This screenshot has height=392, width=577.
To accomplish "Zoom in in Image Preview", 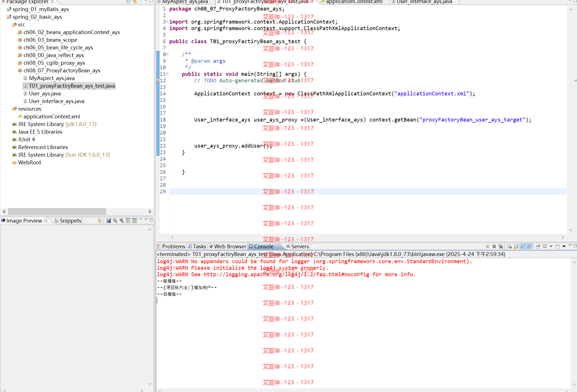I will [122, 221].
